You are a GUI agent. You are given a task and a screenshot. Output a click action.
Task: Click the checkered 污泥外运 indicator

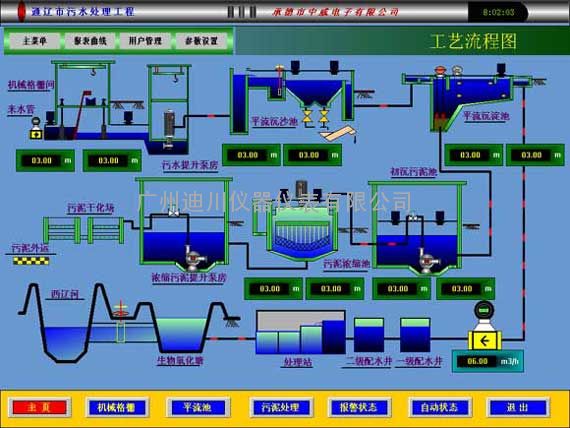(x=31, y=260)
